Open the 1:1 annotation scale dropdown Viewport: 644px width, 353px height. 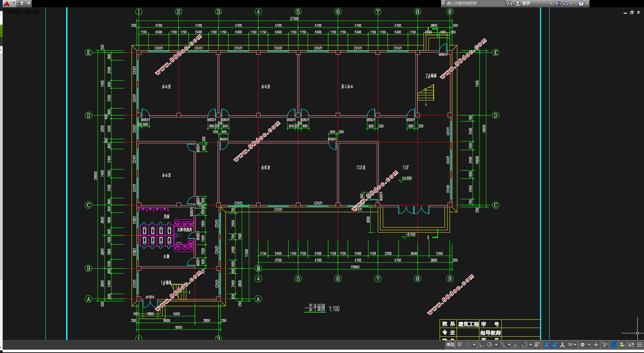click(572, 345)
